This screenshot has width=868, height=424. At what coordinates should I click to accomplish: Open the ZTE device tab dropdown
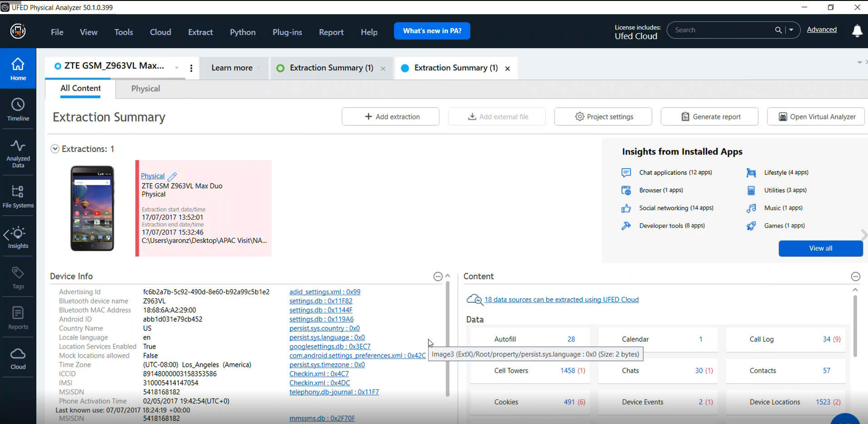[177, 68]
